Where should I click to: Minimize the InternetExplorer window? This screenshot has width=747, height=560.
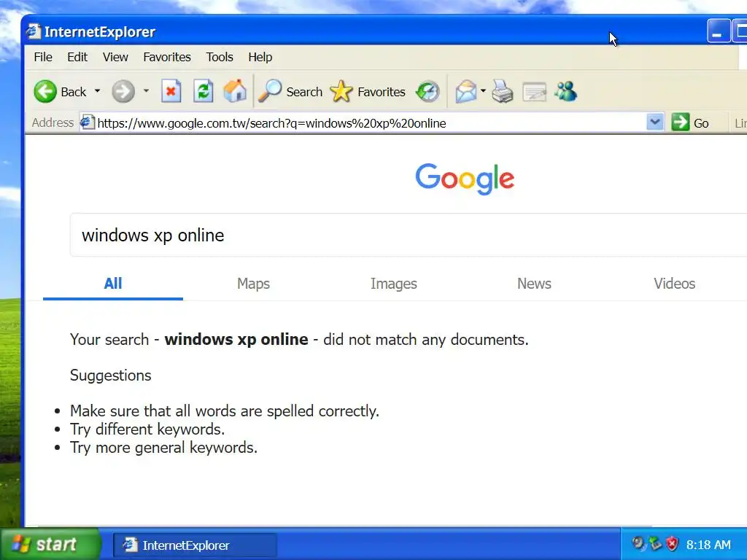point(719,31)
